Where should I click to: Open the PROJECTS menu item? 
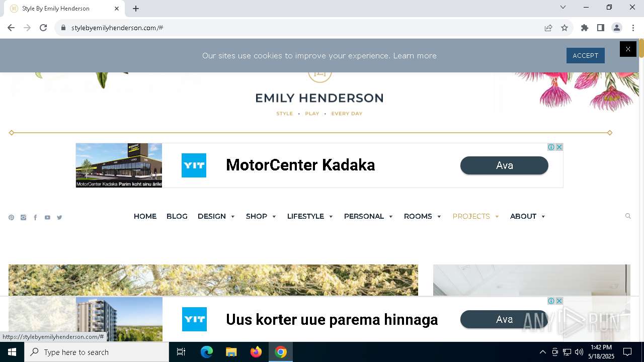pos(471,216)
